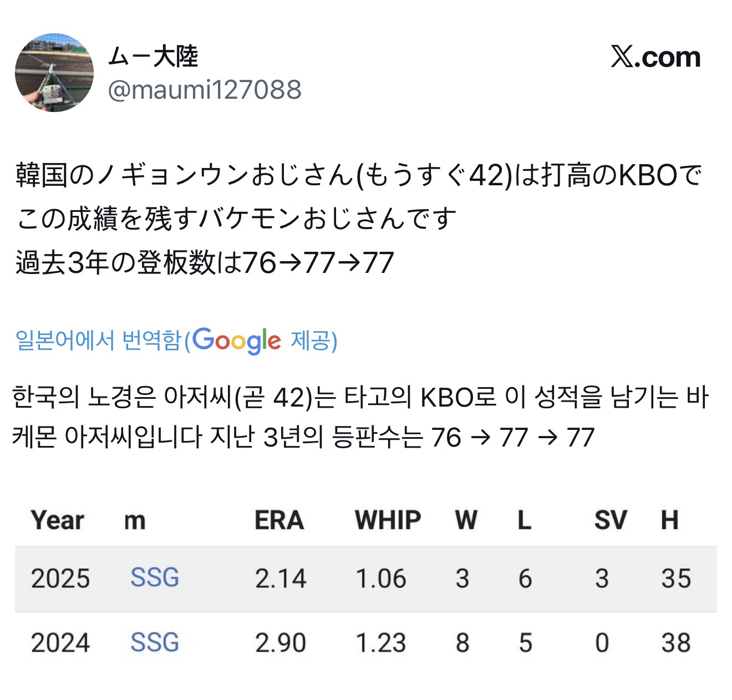This screenshot has width=732, height=700.
Task: Click the H column header
Action: click(x=669, y=520)
